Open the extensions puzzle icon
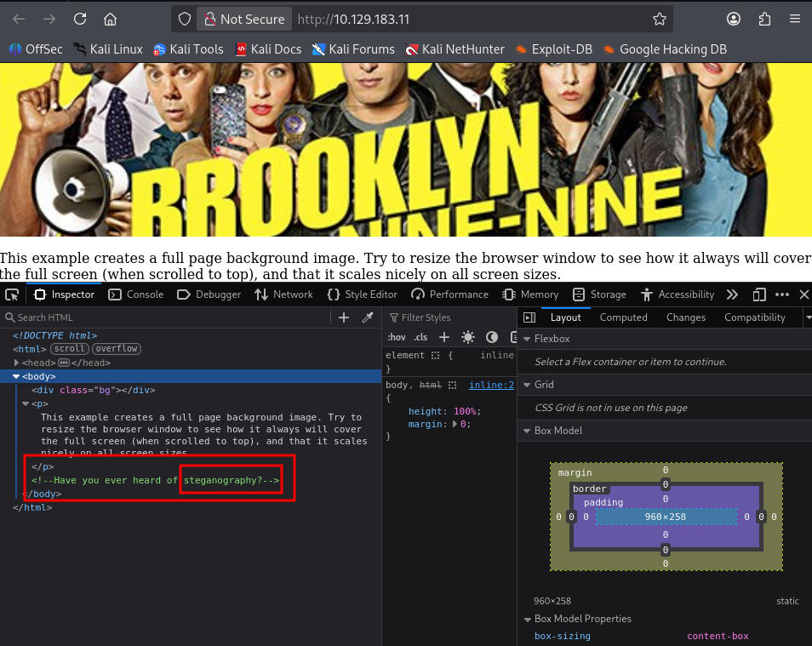Image resolution: width=812 pixels, height=646 pixels. click(x=764, y=20)
